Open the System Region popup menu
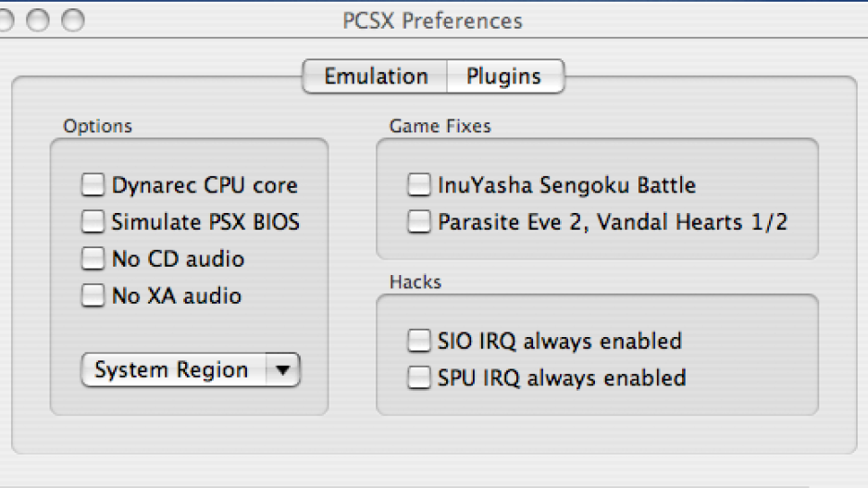 tap(172, 370)
